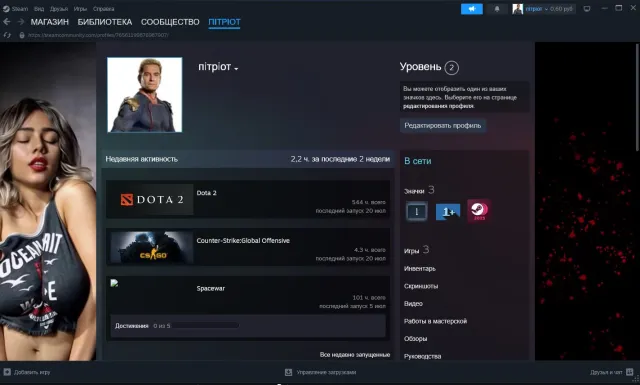Open the CS:GO game thumbnail
This screenshot has width=640, height=385.
152,247
